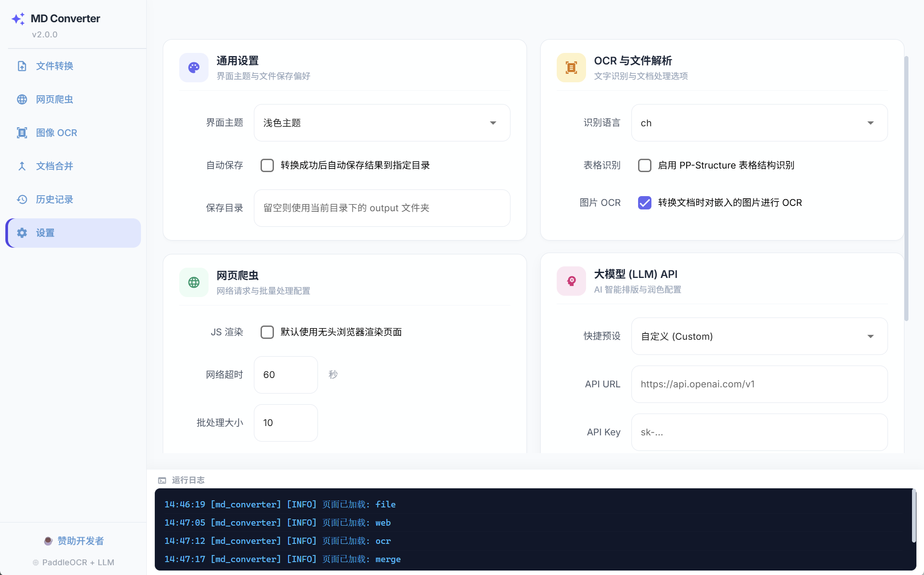This screenshot has width=924, height=575.
Task: Click the OCR 与文件解析 card icon
Action: [x=571, y=67]
